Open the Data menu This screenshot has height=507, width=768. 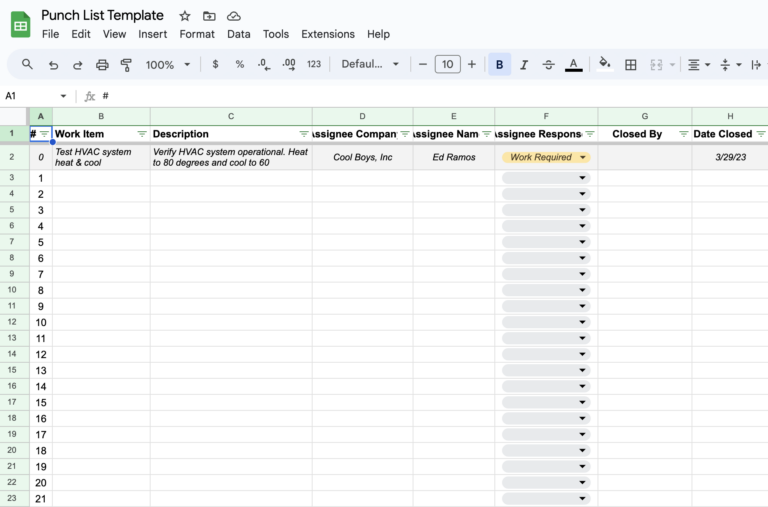[x=239, y=34]
